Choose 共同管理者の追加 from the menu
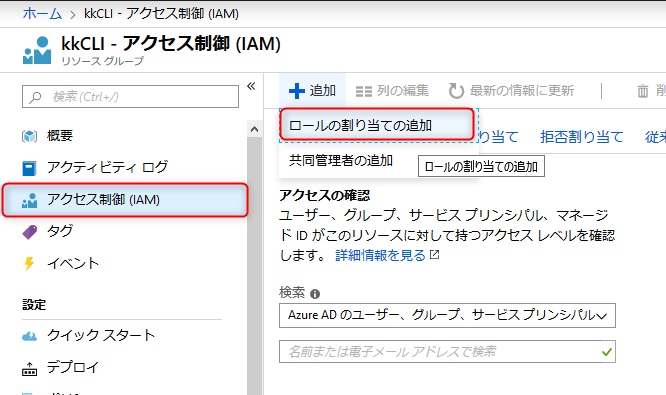This screenshot has height=395, width=666. point(341,161)
